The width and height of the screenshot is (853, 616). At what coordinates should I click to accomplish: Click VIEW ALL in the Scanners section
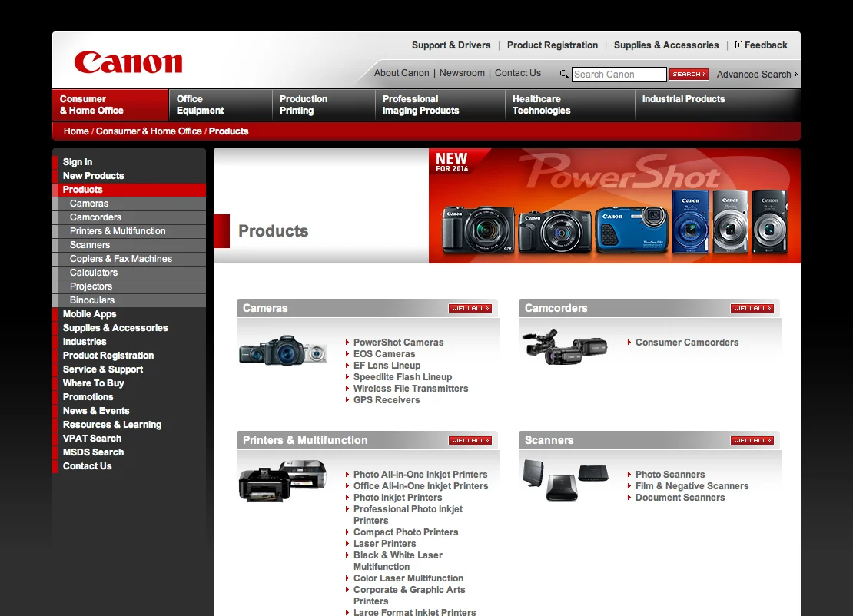click(752, 440)
